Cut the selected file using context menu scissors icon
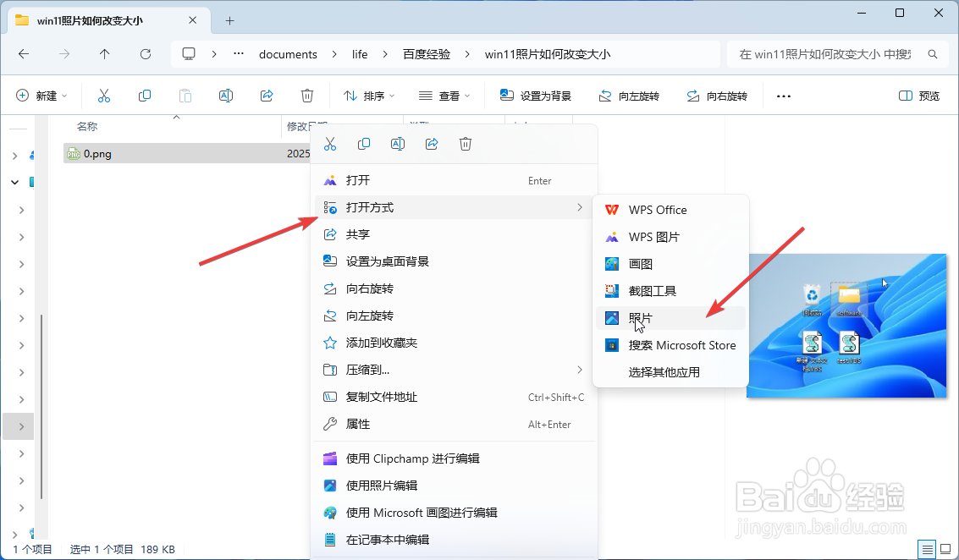 330,143
